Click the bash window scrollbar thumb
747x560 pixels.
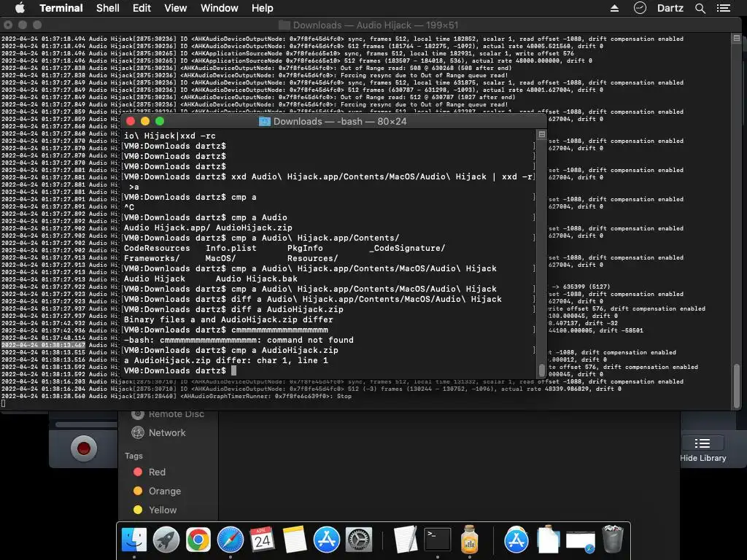[x=542, y=370]
